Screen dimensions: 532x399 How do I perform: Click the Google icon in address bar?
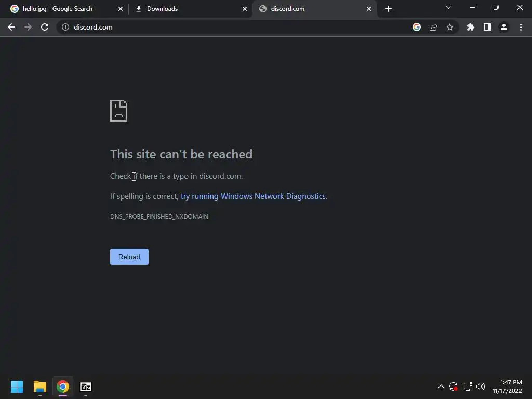click(x=417, y=27)
